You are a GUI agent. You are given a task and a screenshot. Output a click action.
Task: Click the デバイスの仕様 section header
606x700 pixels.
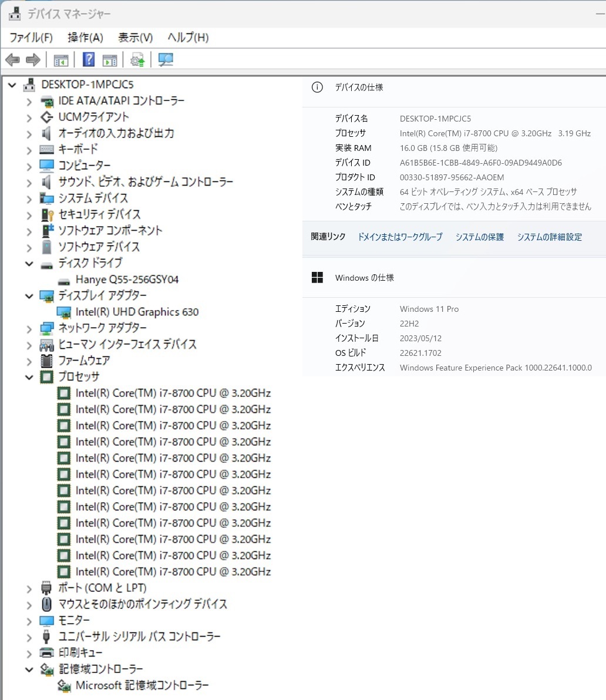tap(359, 87)
